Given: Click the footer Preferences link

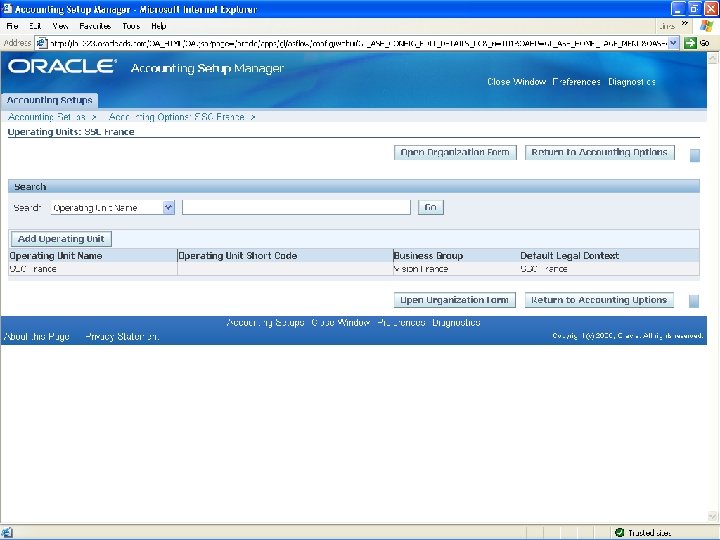Looking at the screenshot, I should coord(401,323).
